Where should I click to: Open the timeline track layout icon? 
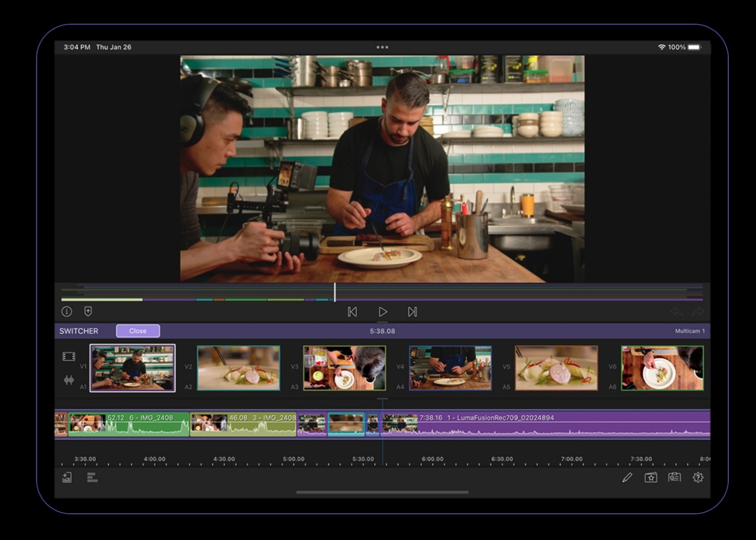pyautogui.click(x=92, y=477)
